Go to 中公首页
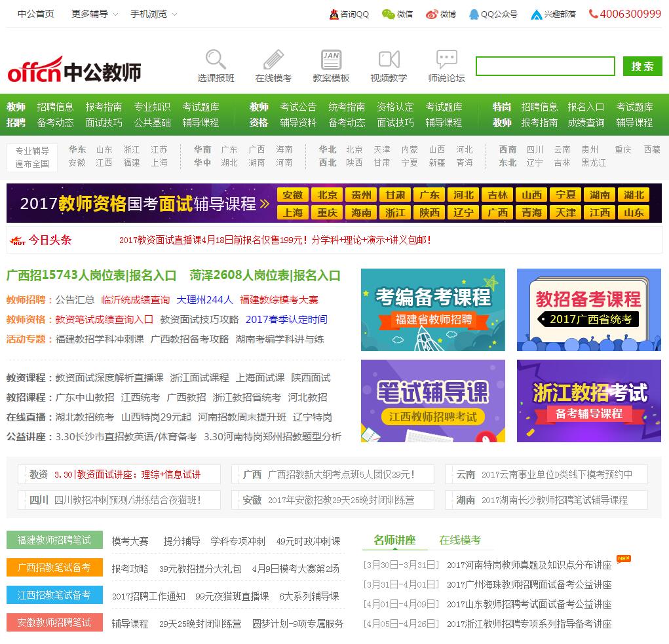The height and width of the screenshot is (644, 669). pos(36,14)
